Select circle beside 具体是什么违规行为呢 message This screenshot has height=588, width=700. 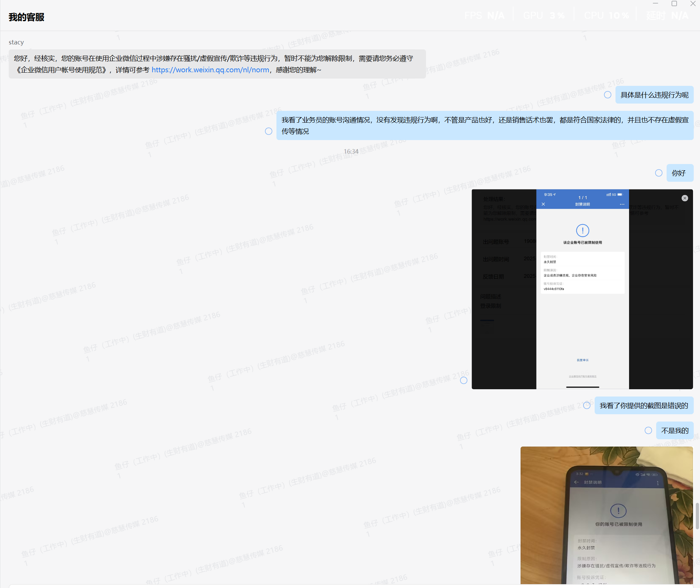[608, 95]
